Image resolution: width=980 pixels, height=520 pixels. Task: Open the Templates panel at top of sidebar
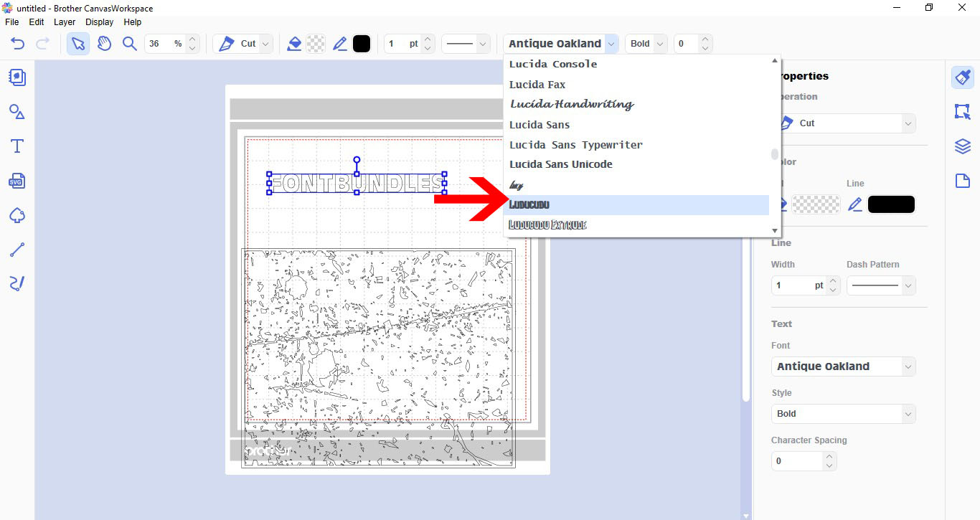pos(17,77)
